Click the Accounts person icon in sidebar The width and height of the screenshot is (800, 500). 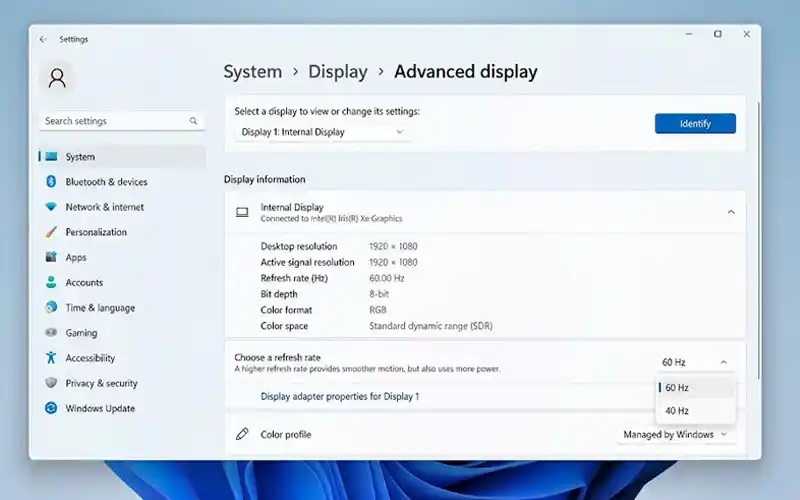[51, 282]
